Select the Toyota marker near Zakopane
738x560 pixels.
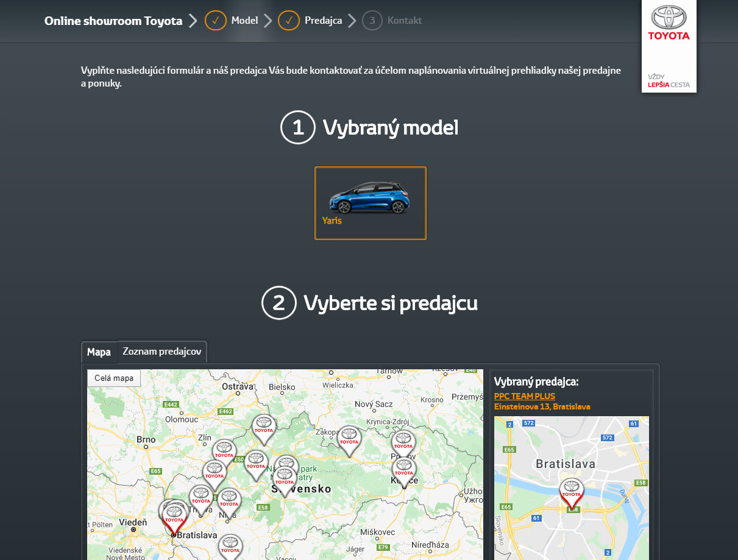coord(349,441)
